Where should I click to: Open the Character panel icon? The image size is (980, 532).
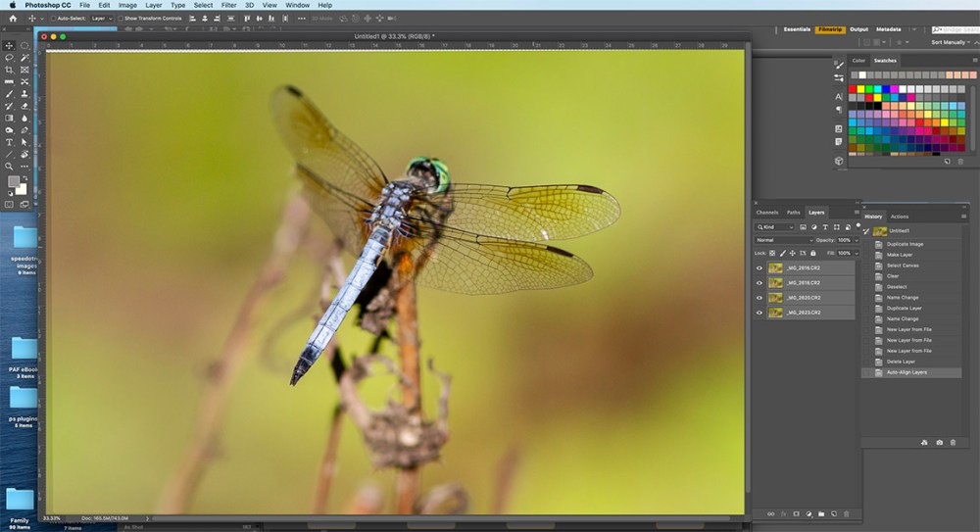click(x=839, y=96)
